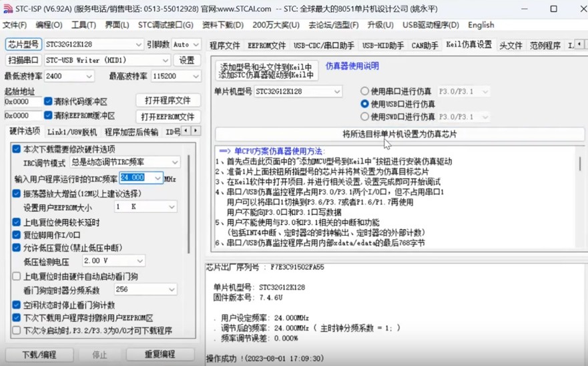Open the 编程(O) menu
588x366 pixels.
coord(49,25)
